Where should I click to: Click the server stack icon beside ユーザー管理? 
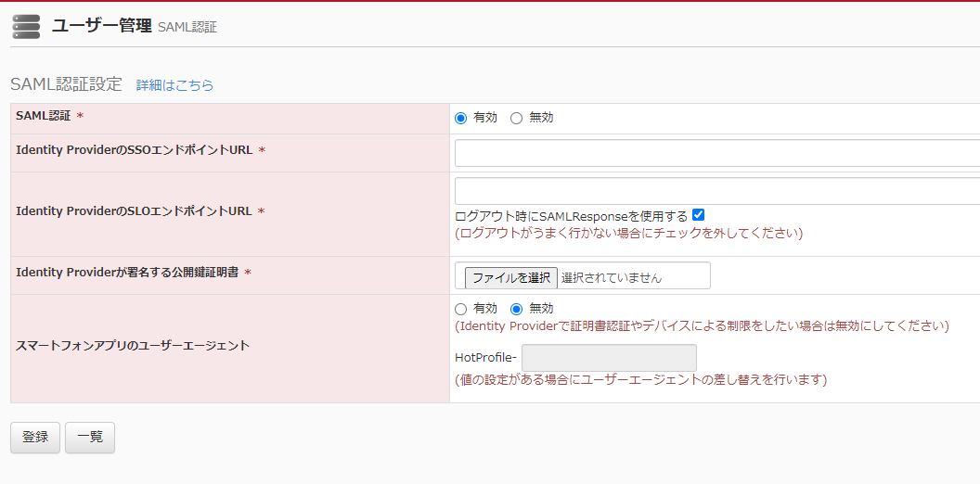click(x=26, y=27)
